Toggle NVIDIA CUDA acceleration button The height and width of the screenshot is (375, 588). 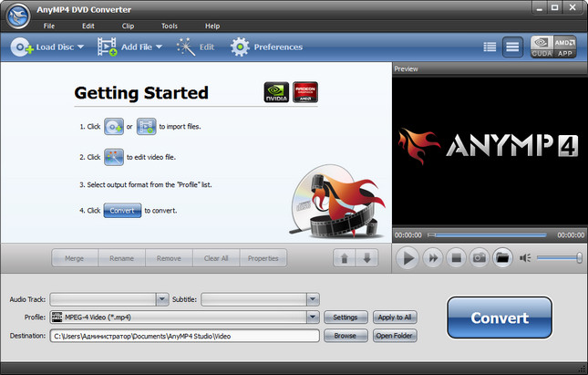[542, 47]
